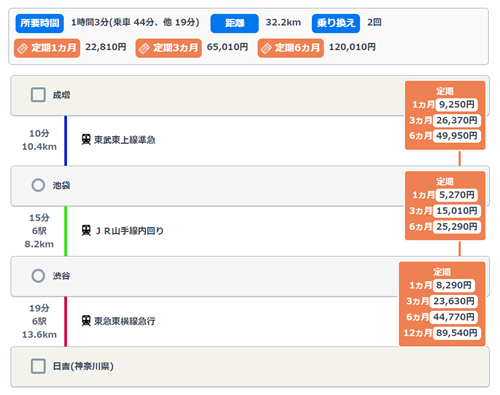Click the green 山手線 route color bar
Viewport: 500px width, 395px height.
66,231
